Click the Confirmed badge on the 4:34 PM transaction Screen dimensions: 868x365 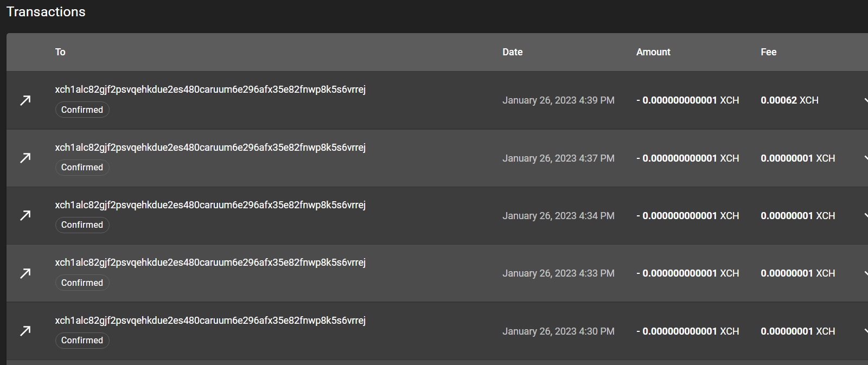tap(82, 225)
